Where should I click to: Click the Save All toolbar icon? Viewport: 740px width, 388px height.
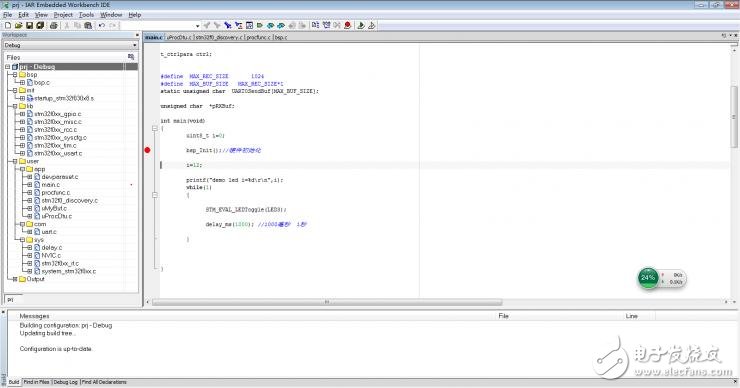[40, 25]
